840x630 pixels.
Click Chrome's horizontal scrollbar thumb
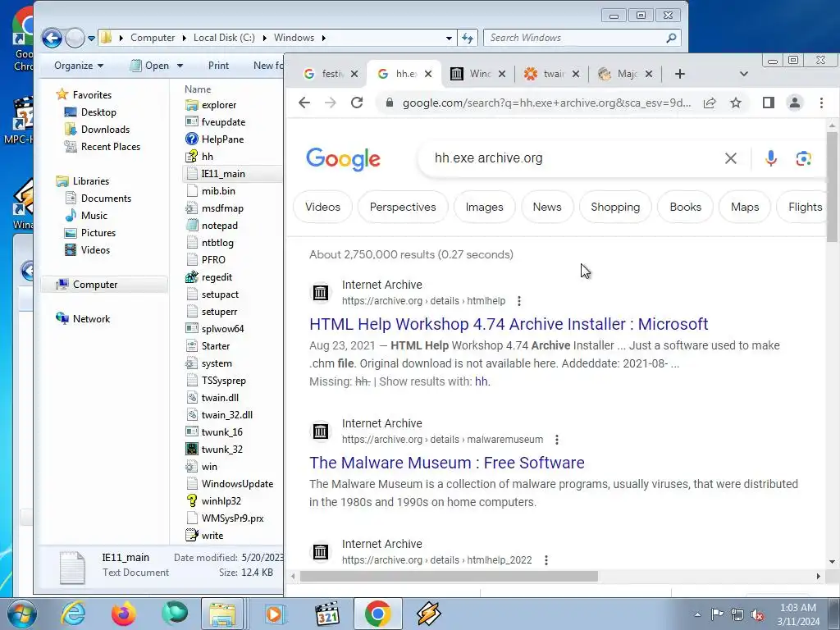click(449, 577)
